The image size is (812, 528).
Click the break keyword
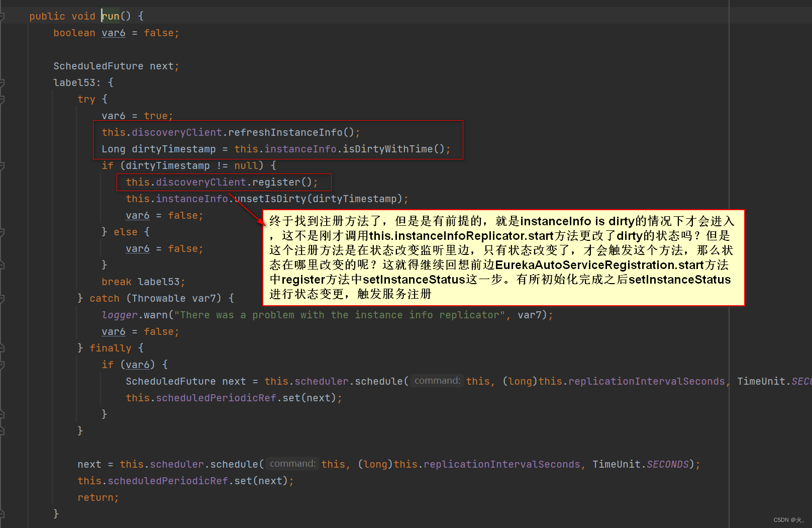[x=117, y=282]
